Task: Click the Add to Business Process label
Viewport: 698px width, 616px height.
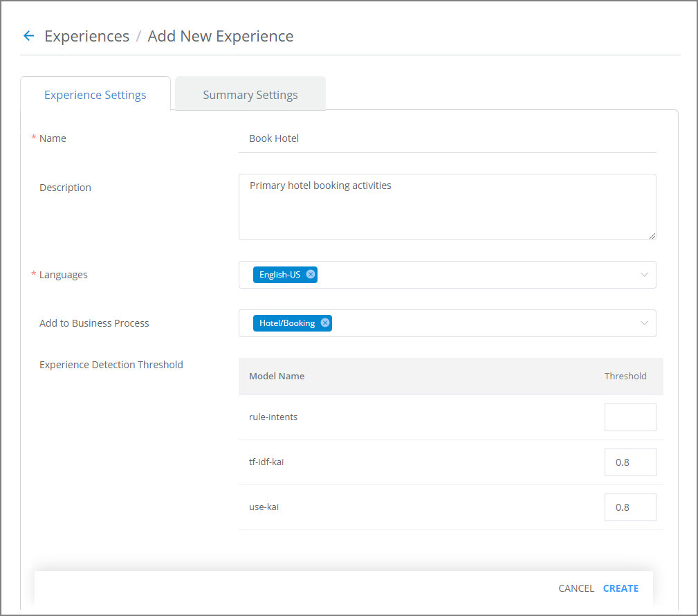Action: click(94, 323)
